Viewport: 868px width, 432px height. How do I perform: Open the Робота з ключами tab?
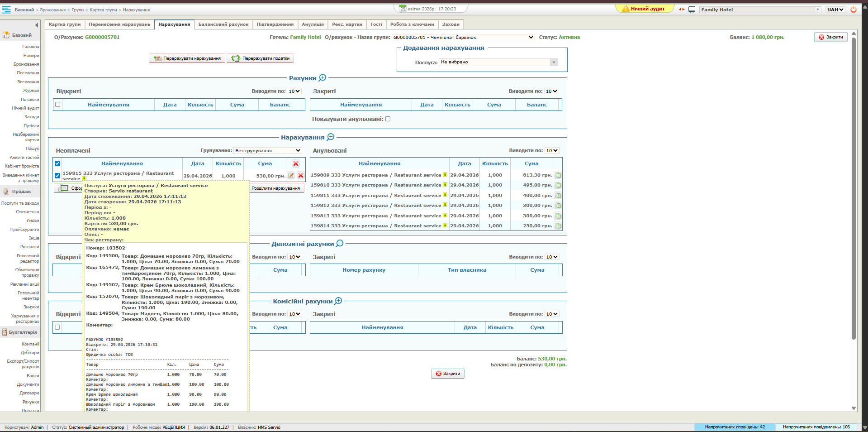[x=412, y=24]
